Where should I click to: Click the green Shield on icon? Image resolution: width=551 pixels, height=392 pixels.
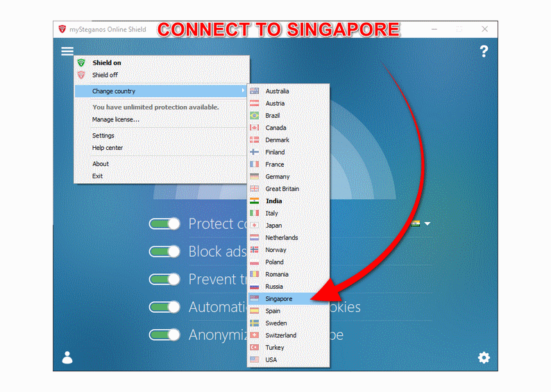click(x=81, y=63)
